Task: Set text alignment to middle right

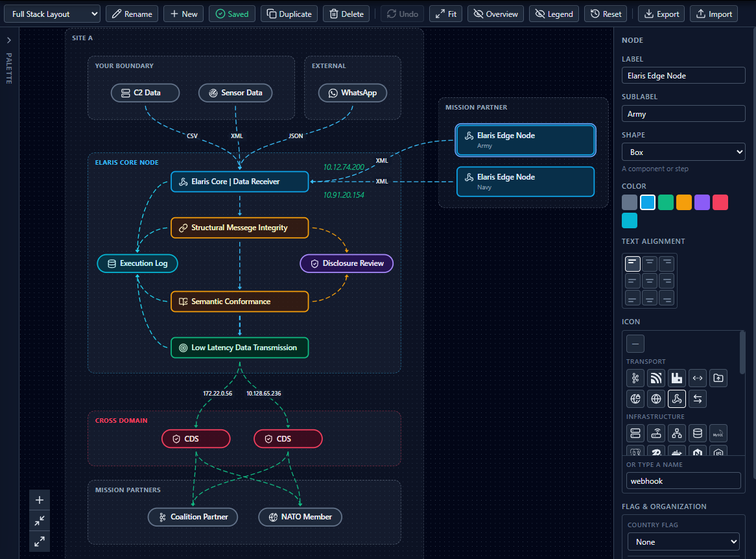Action: (667, 281)
